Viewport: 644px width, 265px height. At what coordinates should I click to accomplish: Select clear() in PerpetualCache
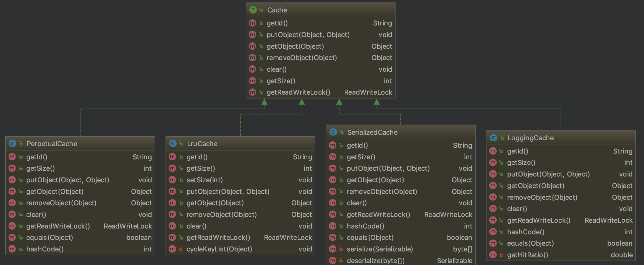36,214
